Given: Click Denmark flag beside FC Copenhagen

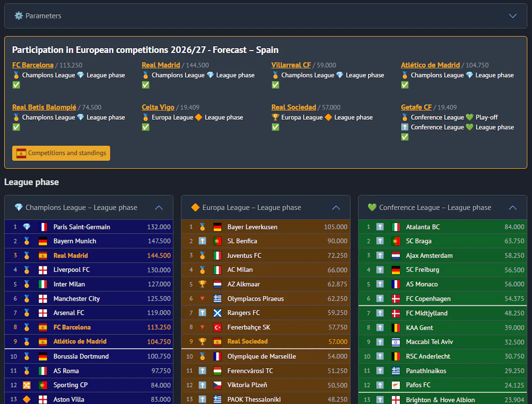Looking at the screenshot, I should pos(396,299).
